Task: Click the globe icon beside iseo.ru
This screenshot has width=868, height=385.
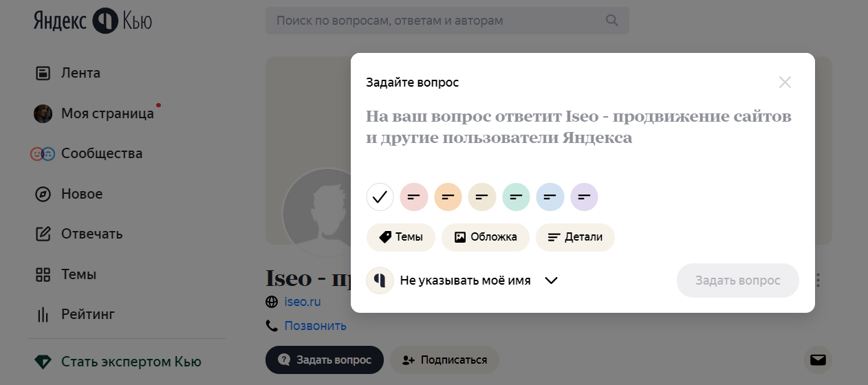Action: 272,302
